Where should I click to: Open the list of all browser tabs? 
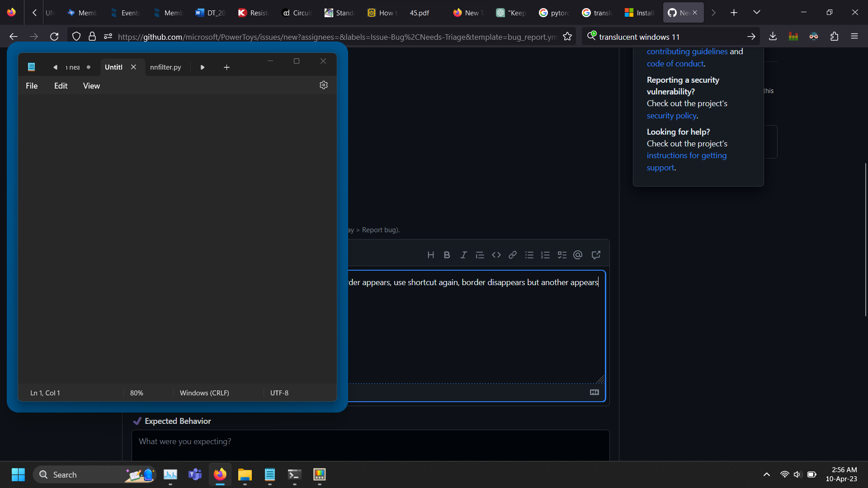[x=756, y=12]
